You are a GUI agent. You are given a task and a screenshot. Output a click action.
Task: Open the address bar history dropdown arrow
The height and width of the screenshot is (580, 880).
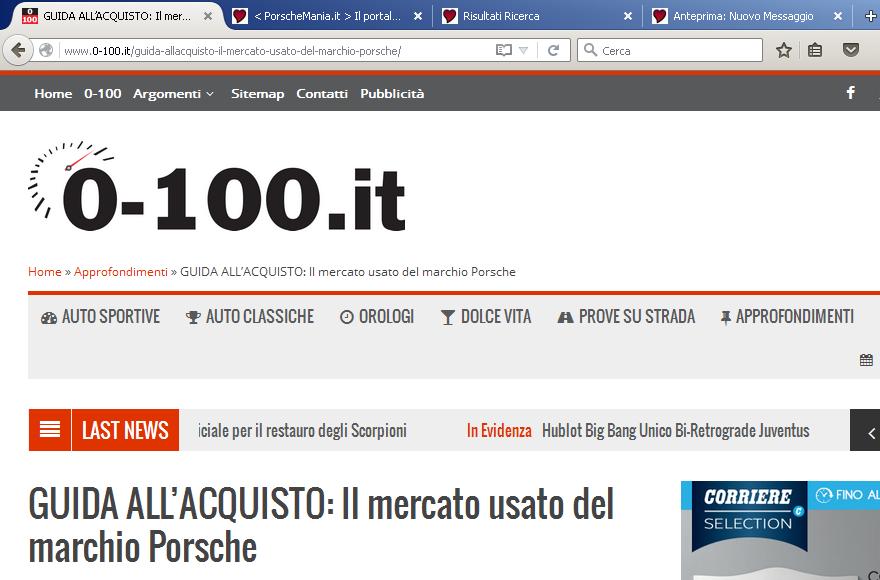(523, 51)
